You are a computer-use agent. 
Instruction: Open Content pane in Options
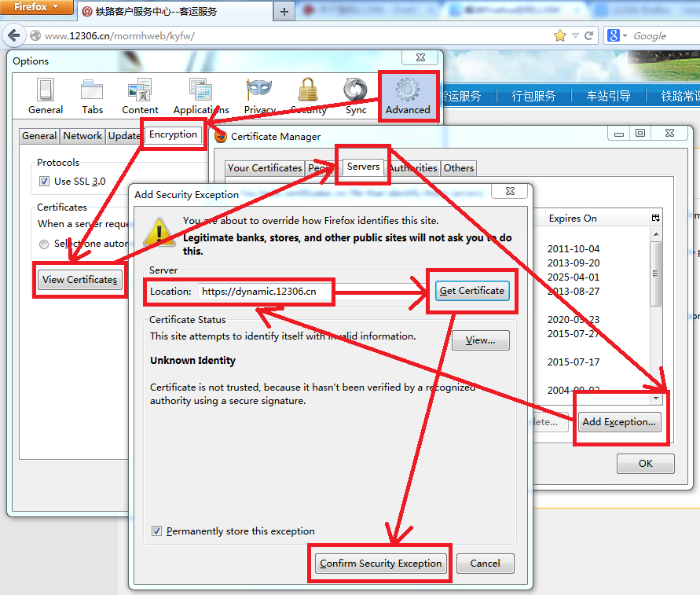click(x=140, y=97)
